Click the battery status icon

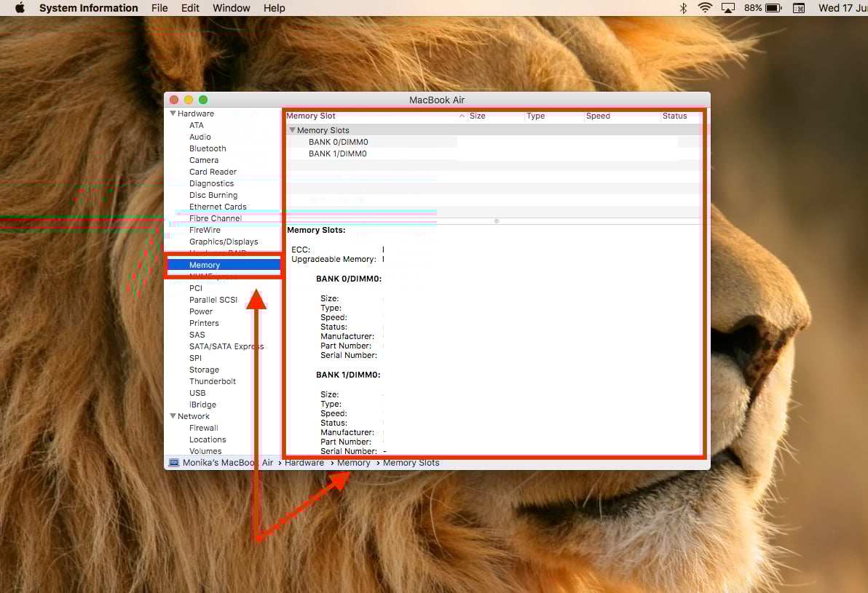point(773,8)
